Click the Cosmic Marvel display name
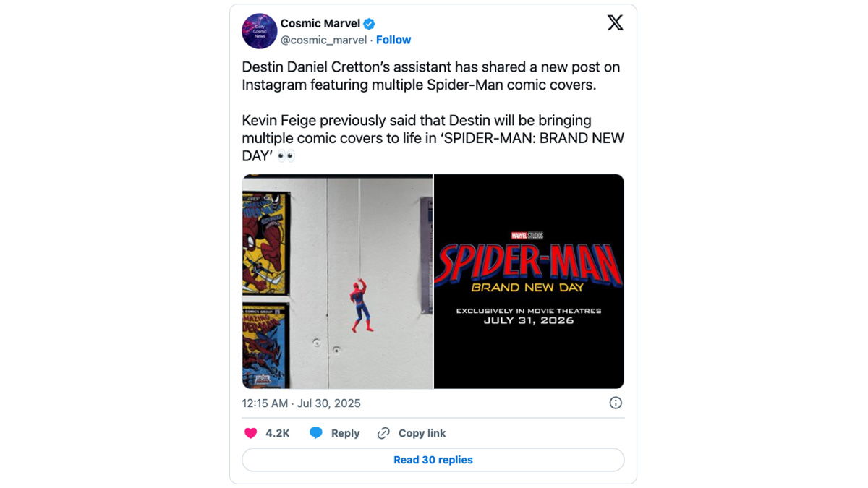Viewport: 868px width, 488px height. (320, 24)
